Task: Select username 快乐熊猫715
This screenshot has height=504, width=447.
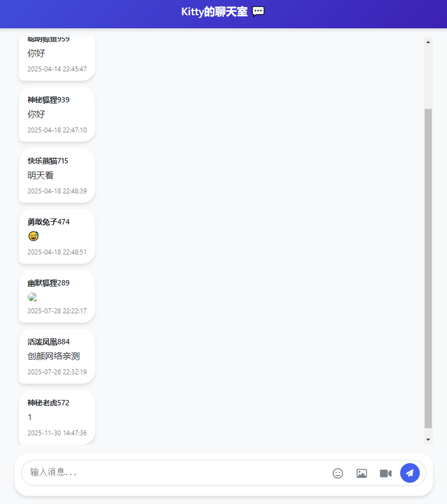Action: point(48,161)
